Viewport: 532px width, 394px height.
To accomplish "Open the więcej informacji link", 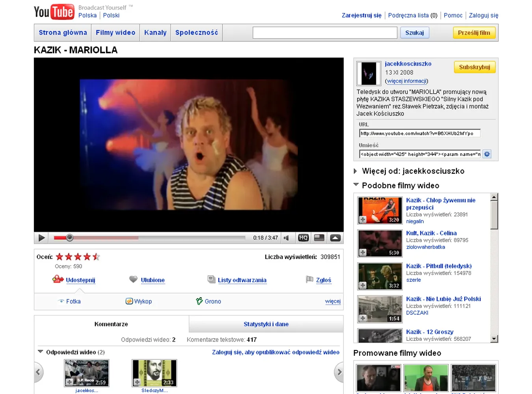I will [x=407, y=81].
